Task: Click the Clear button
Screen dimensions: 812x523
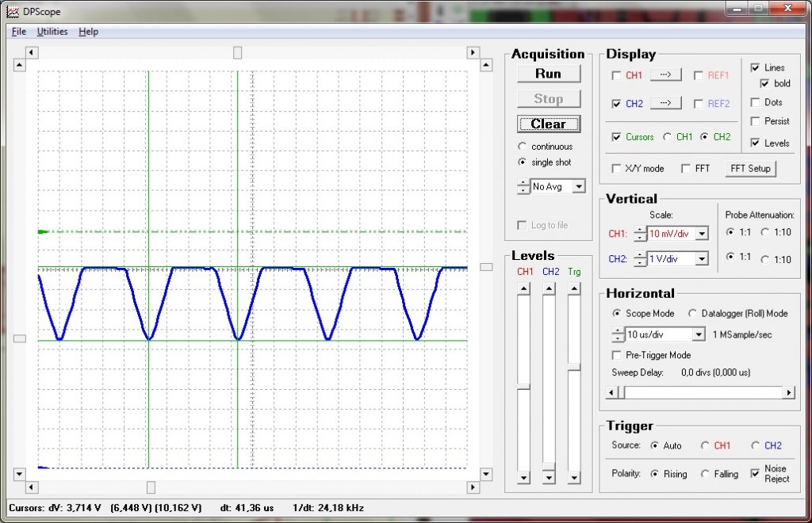Action: click(x=549, y=124)
